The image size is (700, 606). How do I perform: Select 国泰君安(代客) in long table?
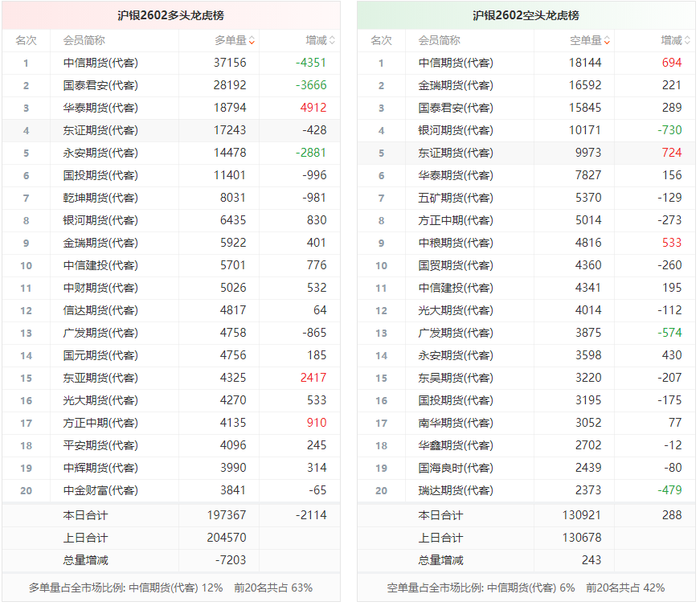coord(100,85)
